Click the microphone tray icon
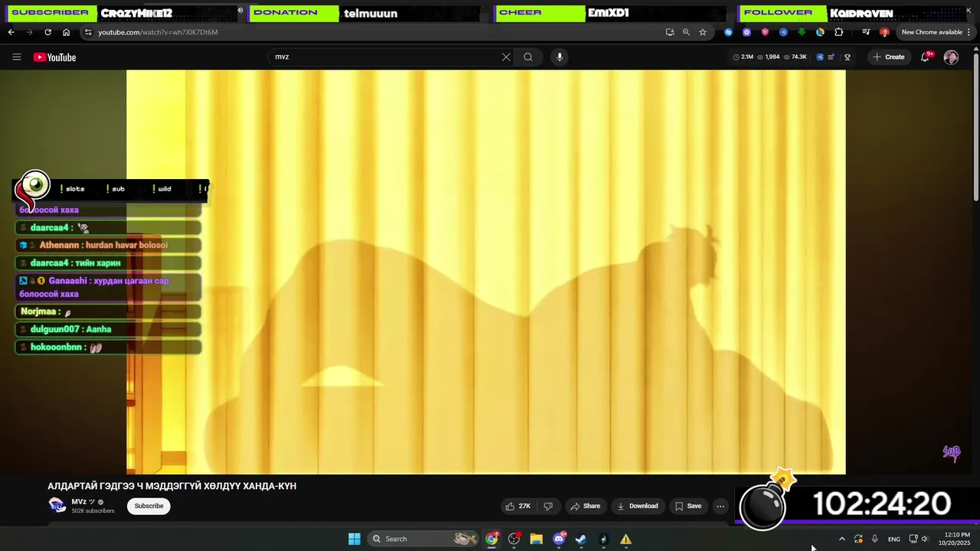This screenshot has width=980, height=551. 874,539
